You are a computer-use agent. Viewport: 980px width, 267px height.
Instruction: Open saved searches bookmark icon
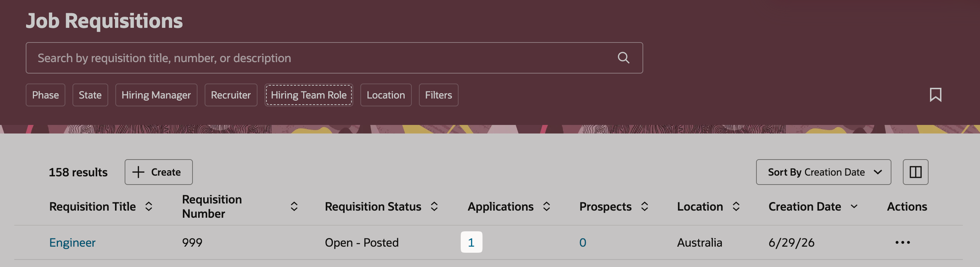tap(935, 95)
